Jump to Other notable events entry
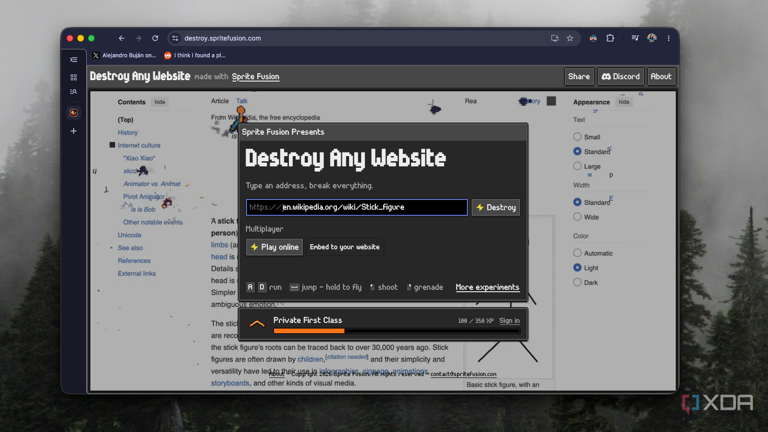 153,222
